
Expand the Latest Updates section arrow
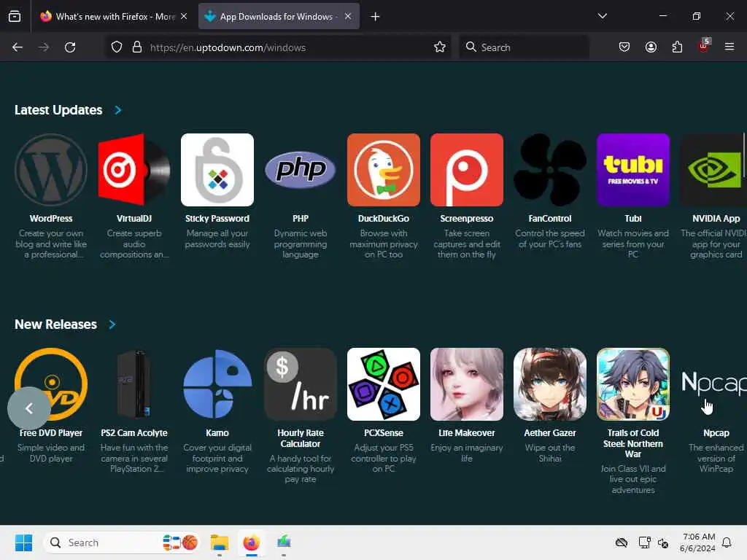tap(118, 110)
